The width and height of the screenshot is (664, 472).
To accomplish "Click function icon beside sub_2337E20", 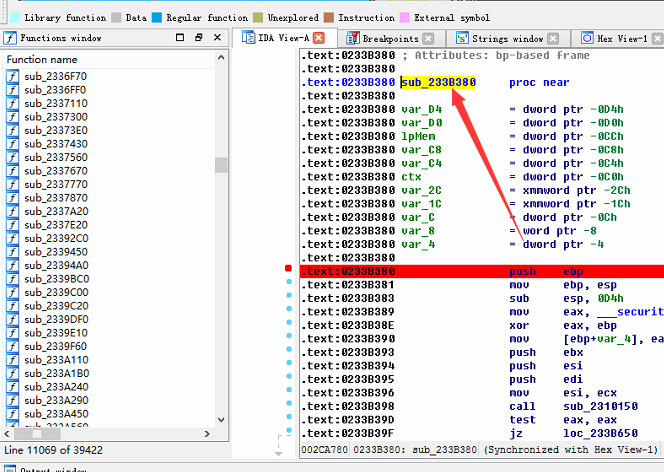I will tap(13, 225).
